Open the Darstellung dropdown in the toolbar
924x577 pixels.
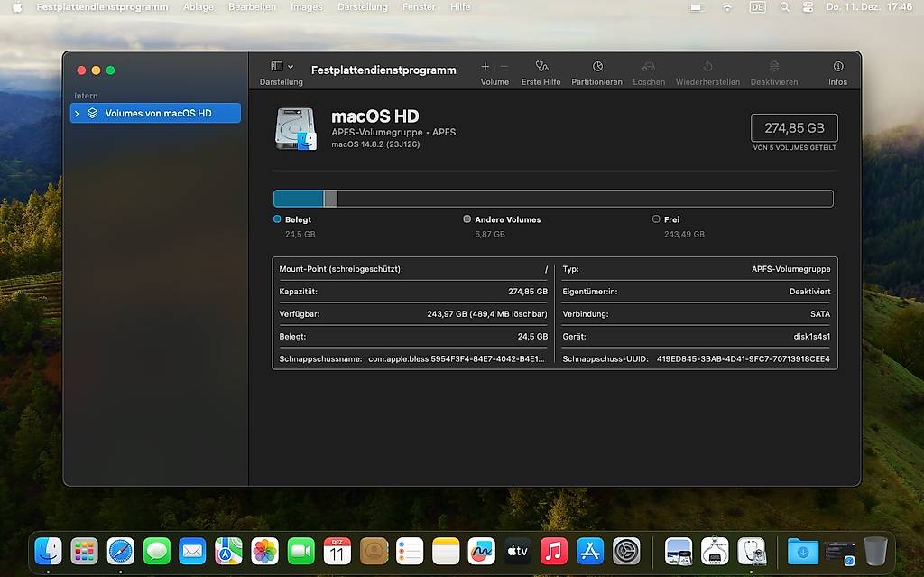281,66
